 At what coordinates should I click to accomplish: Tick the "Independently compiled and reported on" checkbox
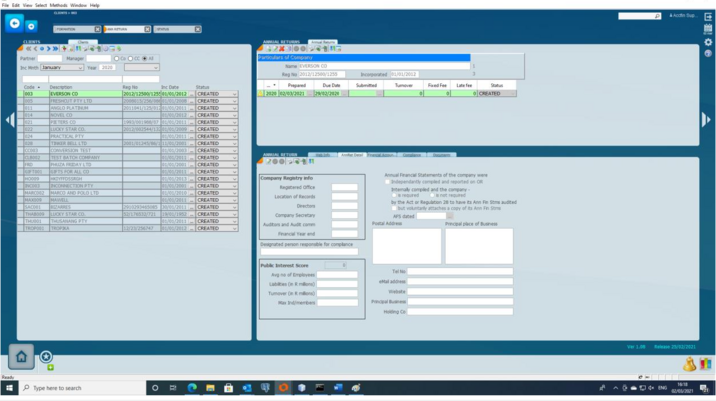tap(389, 182)
